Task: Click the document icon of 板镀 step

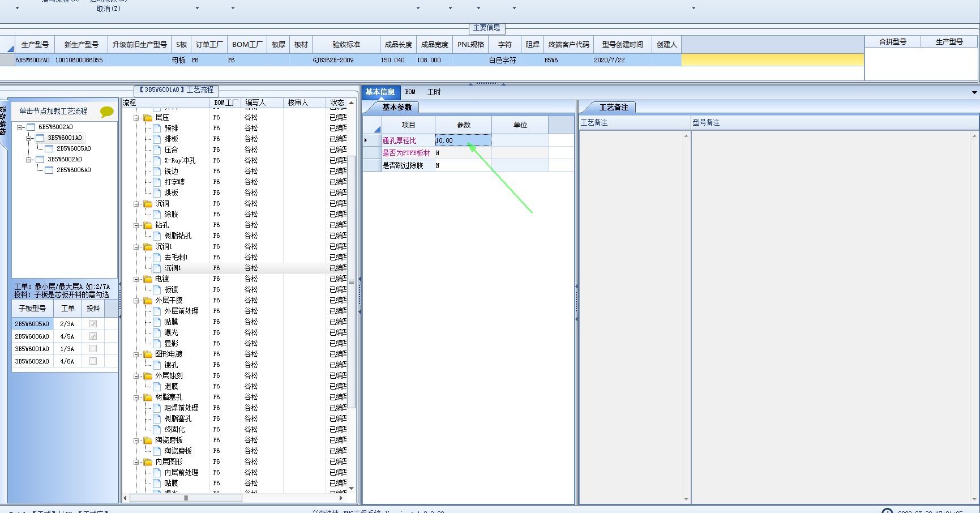Action: (x=157, y=290)
